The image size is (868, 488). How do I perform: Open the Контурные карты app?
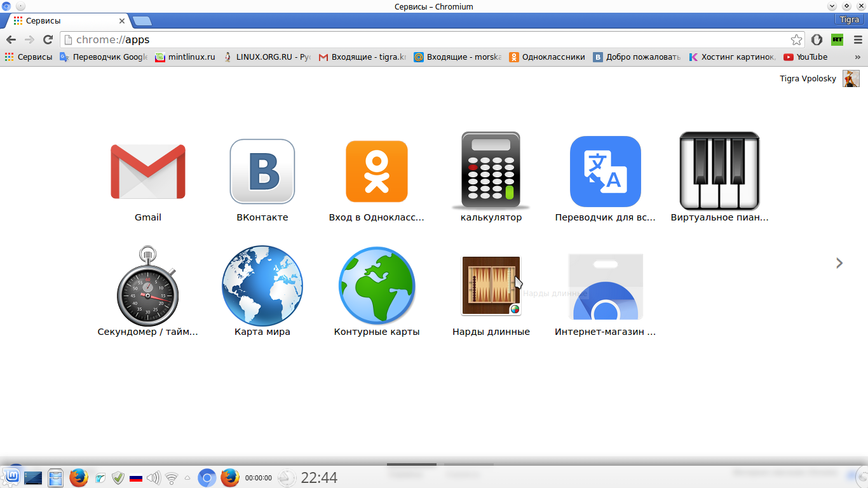point(377,286)
